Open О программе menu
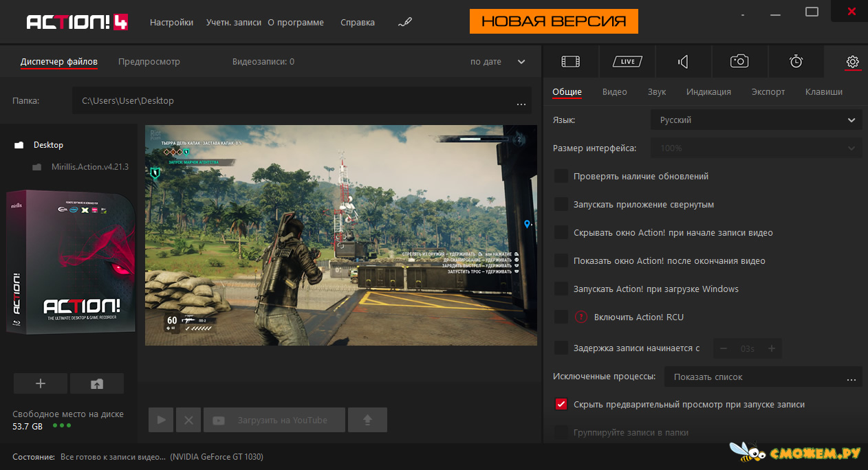Image resolution: width=868 pixels, height=470 pixels. 296,22
